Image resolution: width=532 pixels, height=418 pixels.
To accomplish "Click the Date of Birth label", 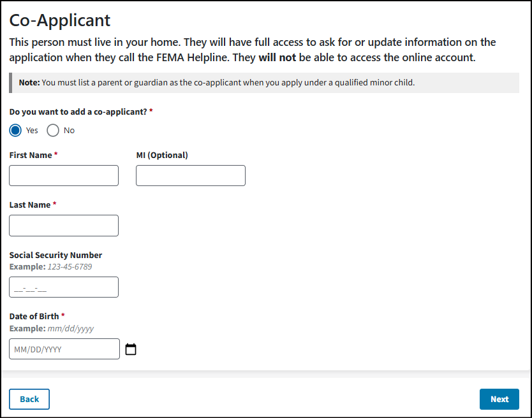I will (34, 316).
